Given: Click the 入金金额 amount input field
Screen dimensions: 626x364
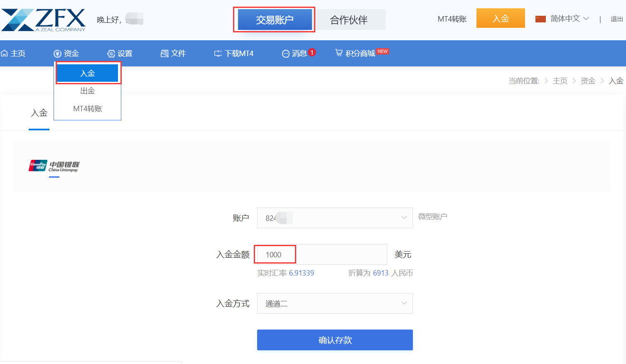Looking at the screenshot, I should pos(322,254).
